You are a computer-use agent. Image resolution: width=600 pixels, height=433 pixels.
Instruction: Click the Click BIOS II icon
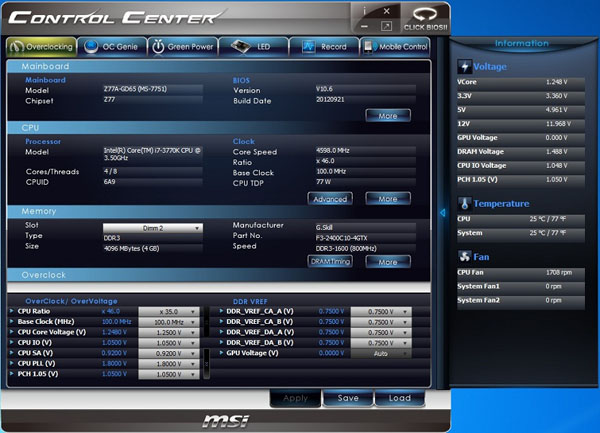(426, 19)
